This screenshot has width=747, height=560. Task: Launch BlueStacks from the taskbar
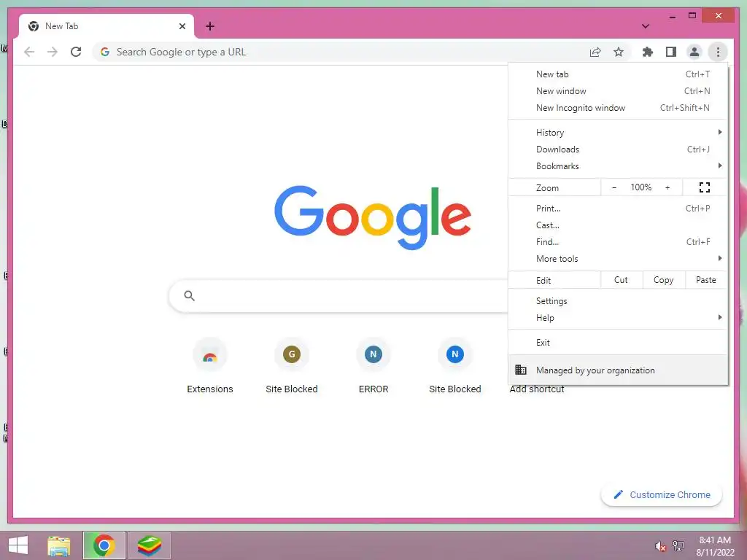coord(149,545)
